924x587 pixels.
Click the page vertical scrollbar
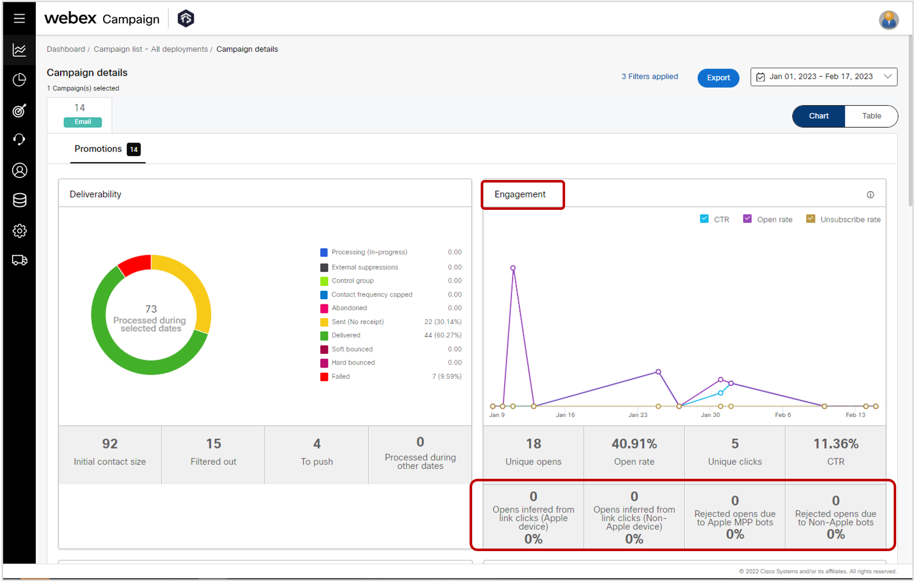(910, 121)
